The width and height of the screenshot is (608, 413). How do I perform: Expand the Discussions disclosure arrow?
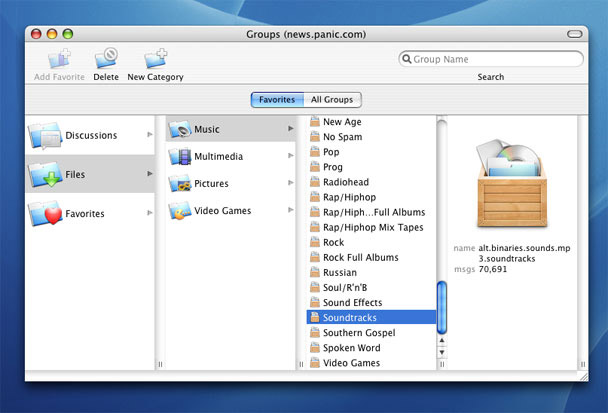150,135
